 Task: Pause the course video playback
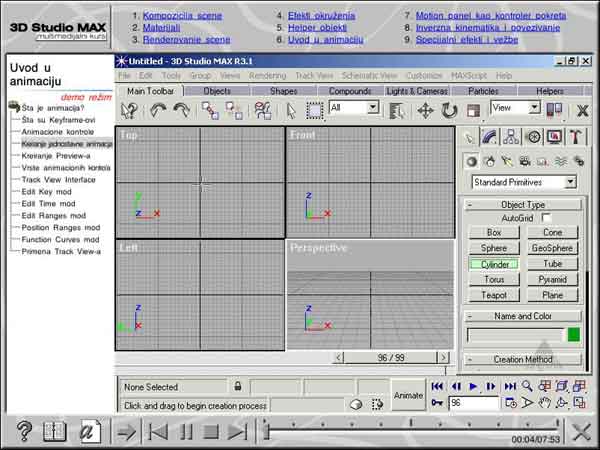(186, 432)
